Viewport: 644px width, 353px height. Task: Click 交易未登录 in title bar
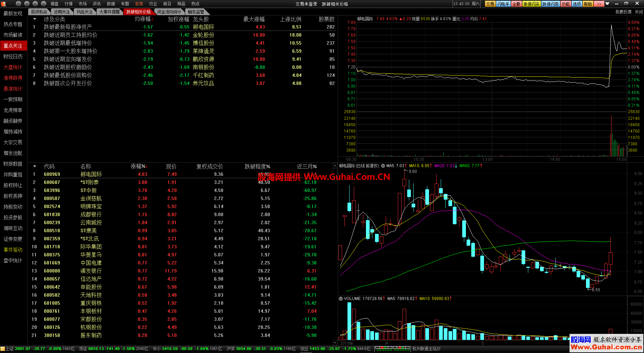click(306, 4)
